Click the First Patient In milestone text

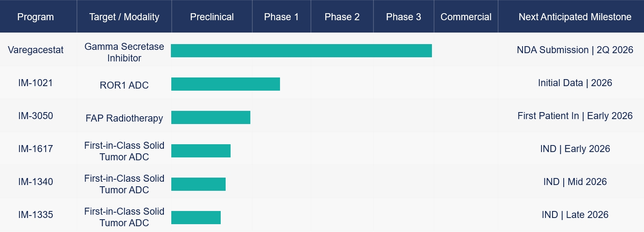coord(575,116)
